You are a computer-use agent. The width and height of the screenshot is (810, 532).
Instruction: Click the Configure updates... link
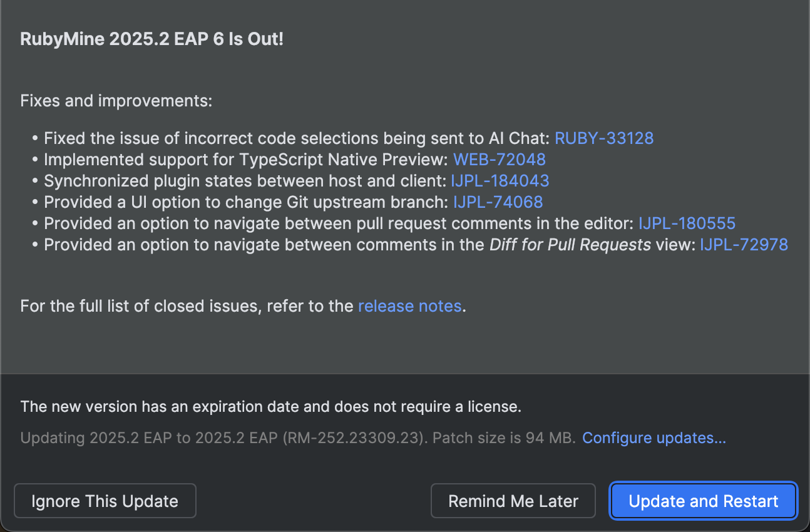pos(654,437)
